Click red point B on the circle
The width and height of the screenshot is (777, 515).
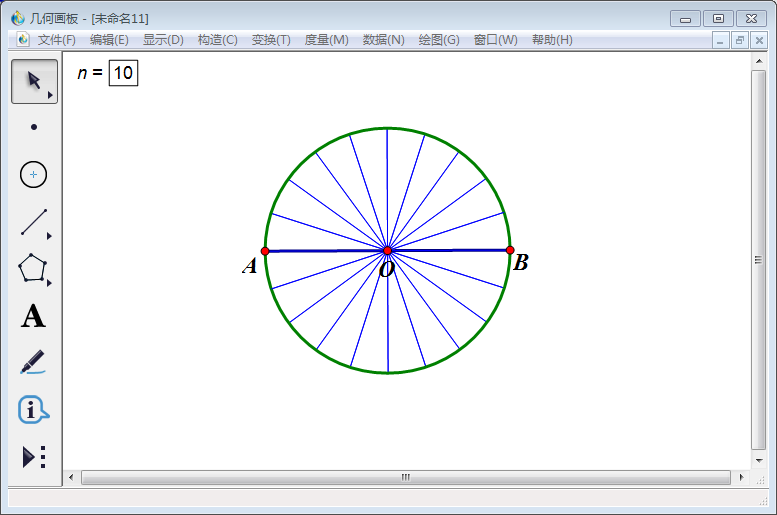pyautogui.click(x=510, y=250)
